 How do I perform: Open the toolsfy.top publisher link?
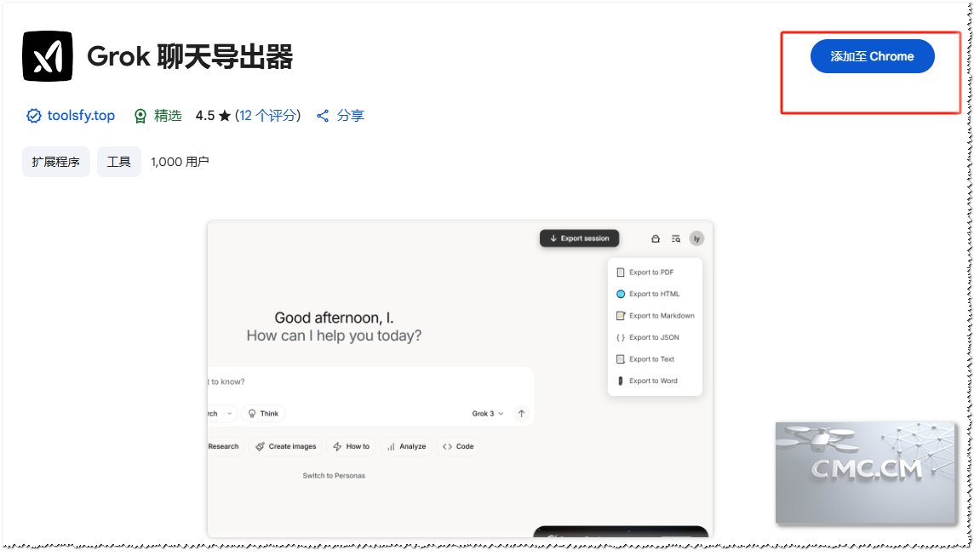(81, 116)
